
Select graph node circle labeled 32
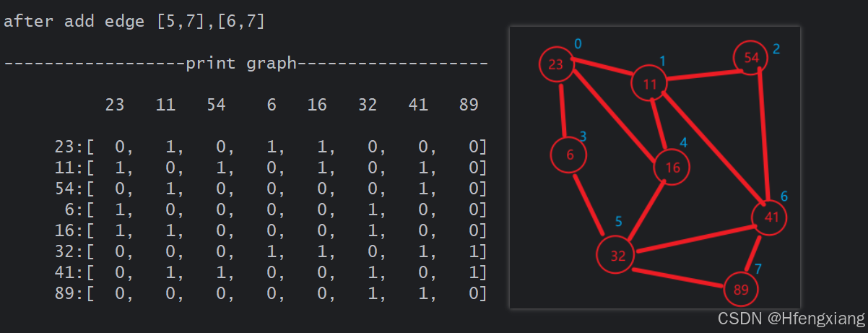tap(616, 254)
